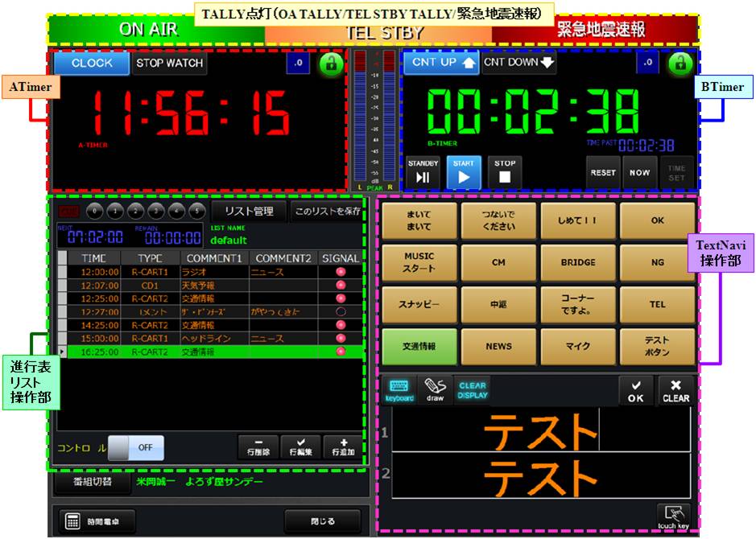Switch the control toggle from OFF
The width and height of the screenshot is (756, 539).
(136, 447)
